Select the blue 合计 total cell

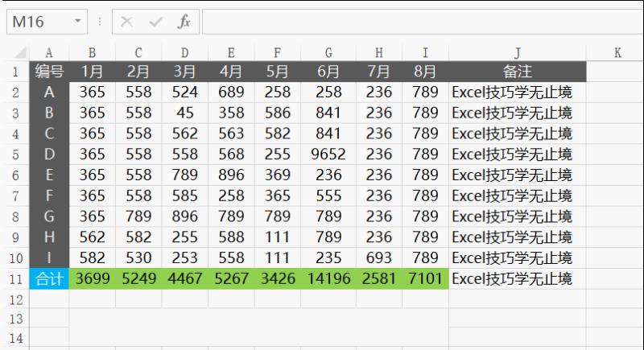[x=49, y=279]
